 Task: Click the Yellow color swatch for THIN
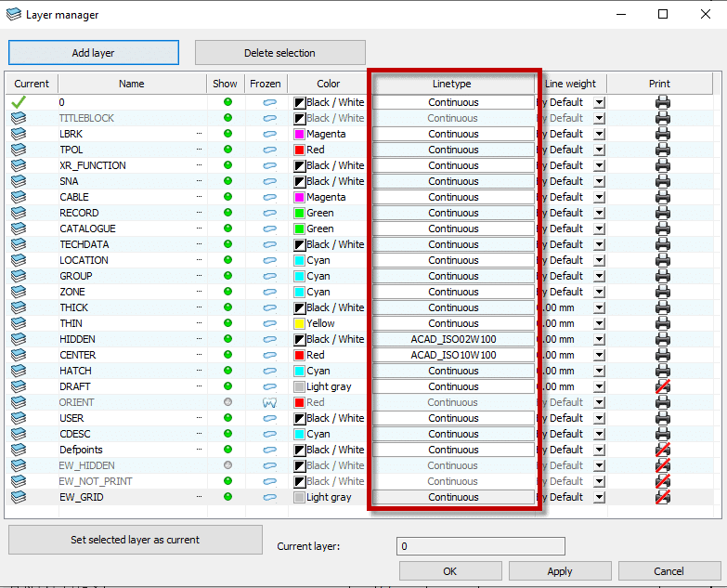tap(300, 323)
